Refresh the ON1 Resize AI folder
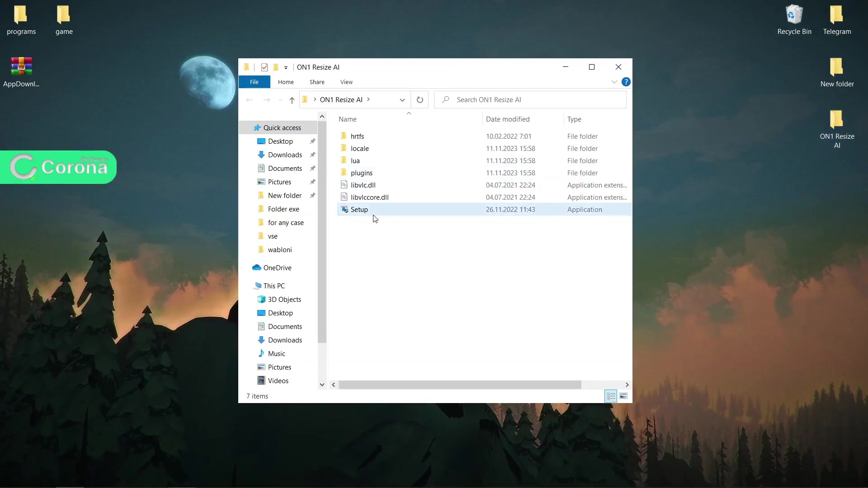The image size is (868, 488). (420, 100)
